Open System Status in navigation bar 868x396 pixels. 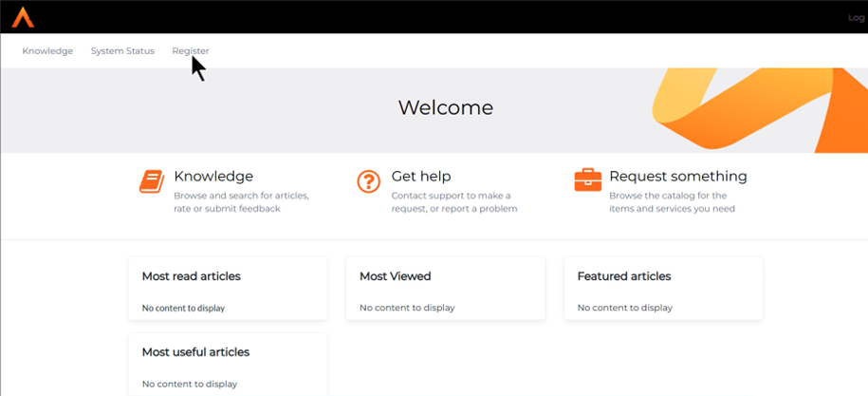(122, 51)
